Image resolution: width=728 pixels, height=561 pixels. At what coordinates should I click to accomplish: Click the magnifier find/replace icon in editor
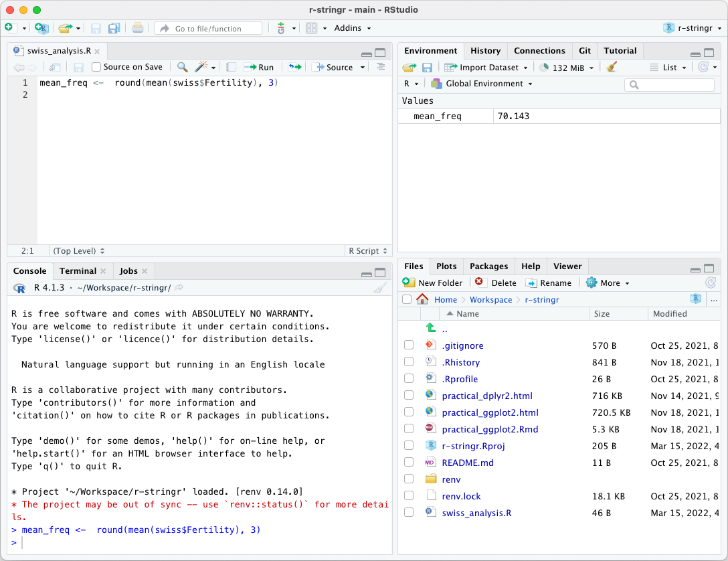point(182,67)
